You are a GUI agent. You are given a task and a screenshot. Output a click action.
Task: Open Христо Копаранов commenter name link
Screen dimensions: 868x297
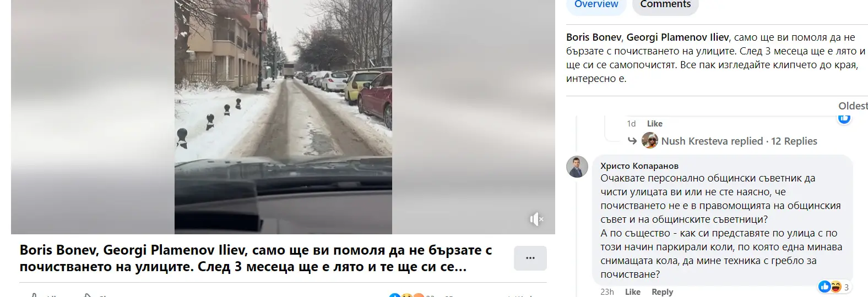click(639, 166)
